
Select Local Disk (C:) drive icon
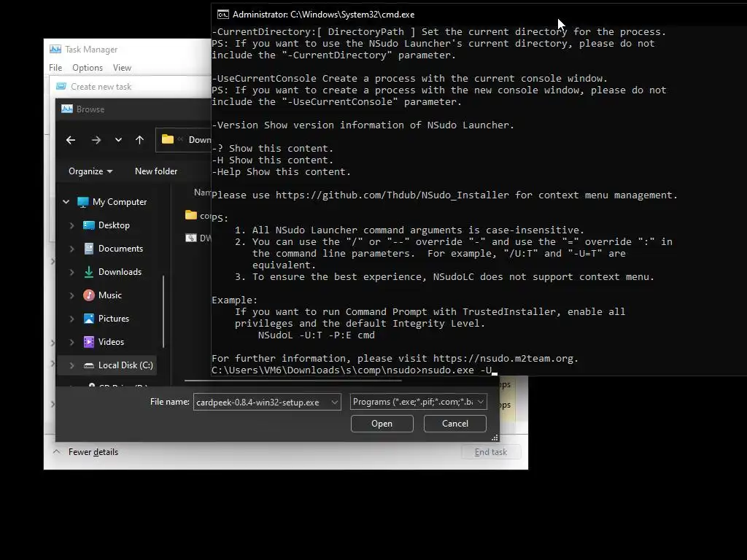tap(88, 365)
